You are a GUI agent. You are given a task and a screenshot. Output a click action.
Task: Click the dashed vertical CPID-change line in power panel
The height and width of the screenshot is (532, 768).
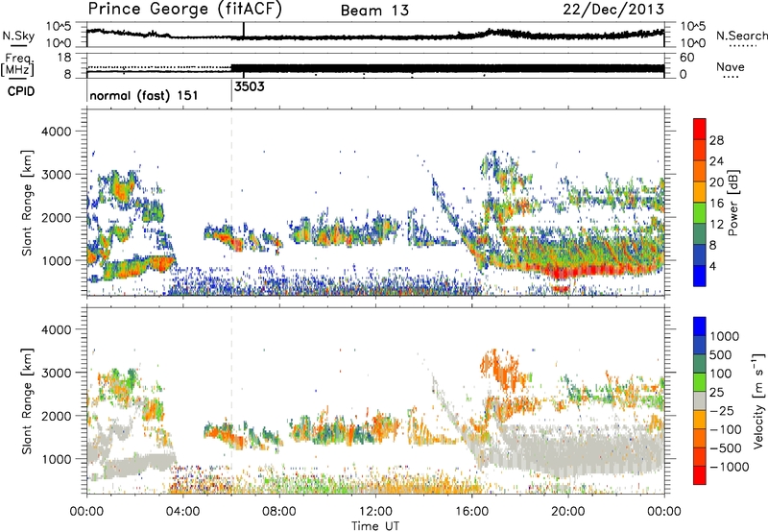pyautogui.click(x=231, y=203)
